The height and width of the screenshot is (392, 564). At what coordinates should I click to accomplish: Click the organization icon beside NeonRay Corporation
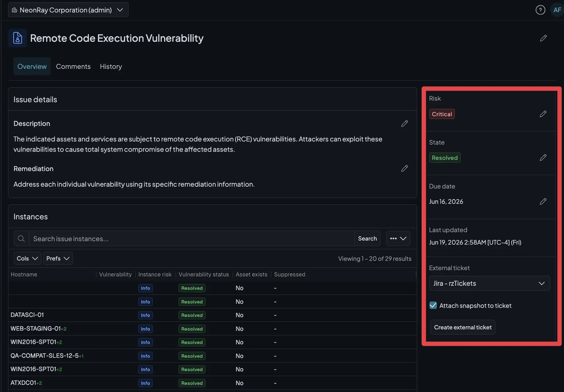(x=14, y=10)
